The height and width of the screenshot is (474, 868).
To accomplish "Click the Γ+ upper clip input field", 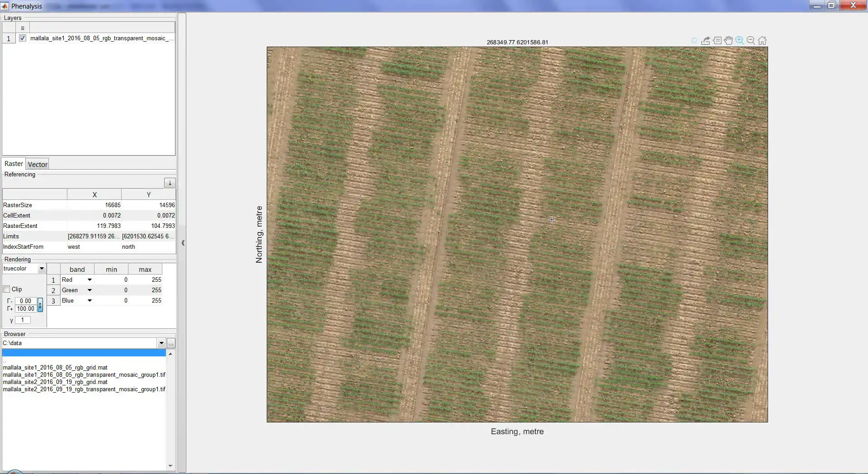I will [26, 308].
